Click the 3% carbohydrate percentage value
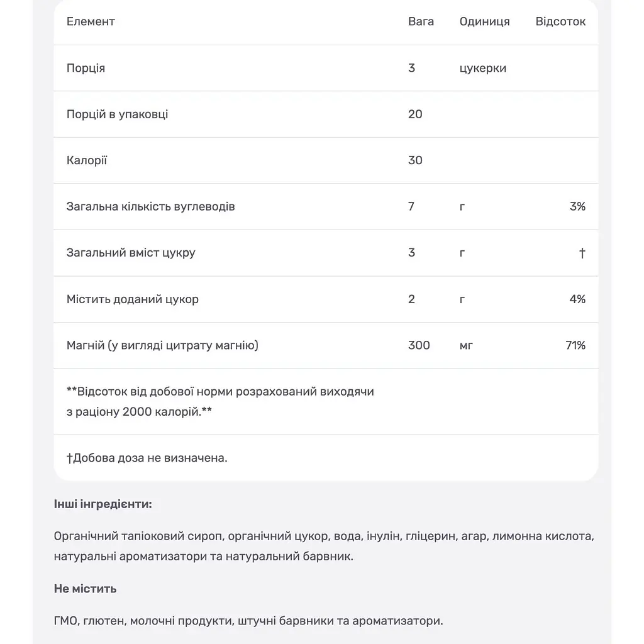The height and width of the screenshot is (644, 644). point(577,206)
